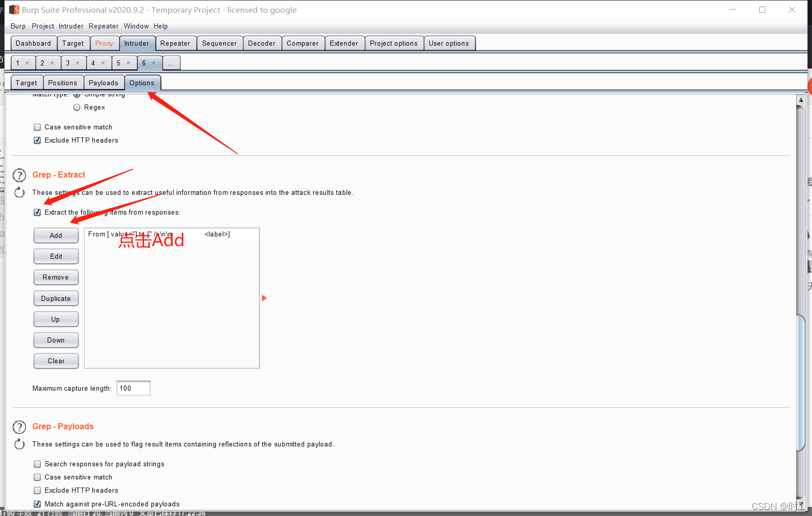This screenshot has height=516, width=812.
Task: Click the vertical scrollbar thumb
Action: click(x=801, y=383)
